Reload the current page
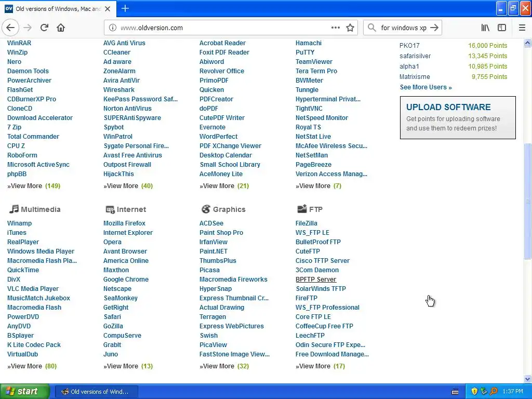The height and width of the screenshot is (399, 532). (x=44, y=28)
